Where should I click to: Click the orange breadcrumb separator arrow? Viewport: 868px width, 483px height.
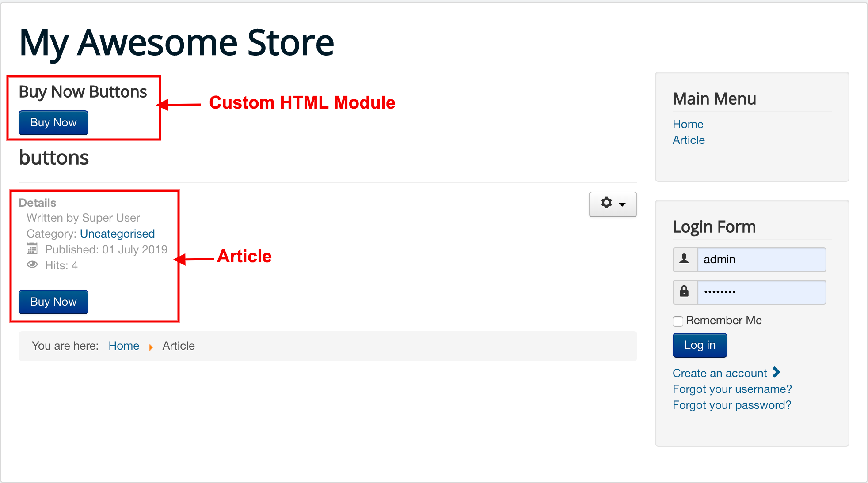pos(151,347)
